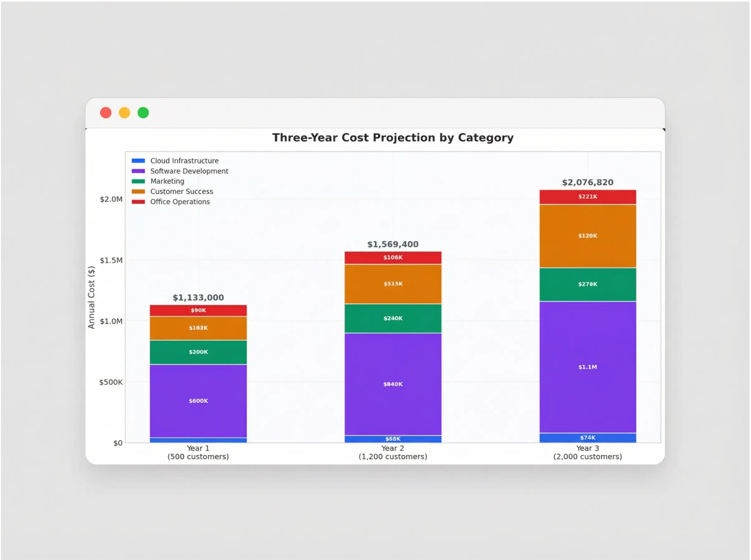Click the yellow minimize window button
Image resolution: width=751 pixels, height=560 pixels.
coord(124,113)
